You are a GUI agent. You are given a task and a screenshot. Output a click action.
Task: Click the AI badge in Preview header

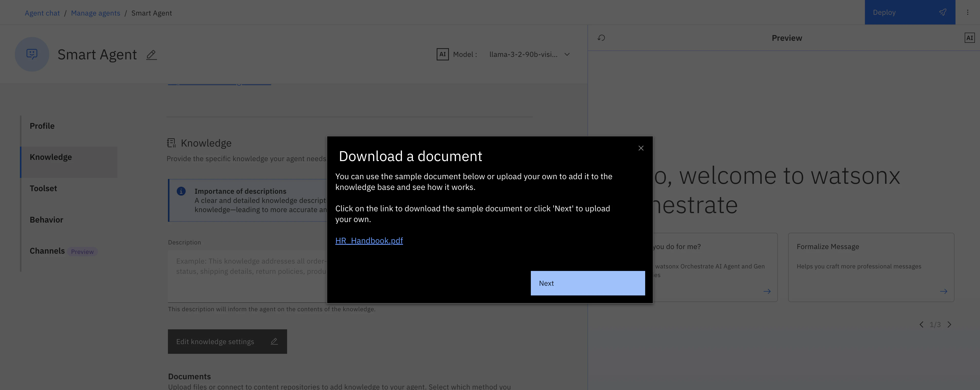click(969, 38)
